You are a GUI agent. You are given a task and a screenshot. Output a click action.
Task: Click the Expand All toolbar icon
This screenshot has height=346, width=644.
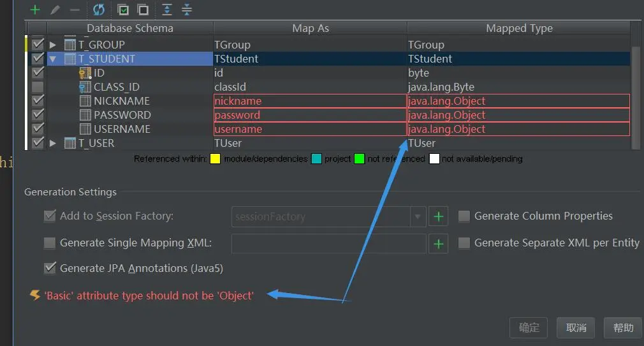pyautogui.click(x=167, y=10)
